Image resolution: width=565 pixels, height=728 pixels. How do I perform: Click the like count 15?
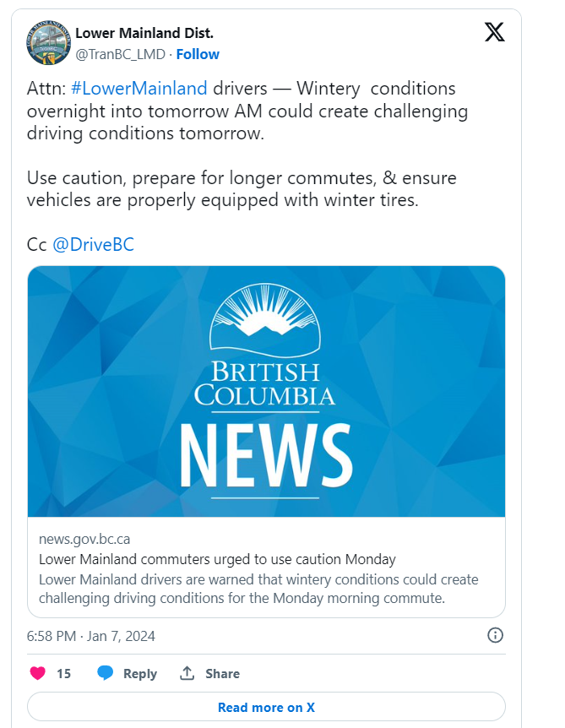coord(63,673)
